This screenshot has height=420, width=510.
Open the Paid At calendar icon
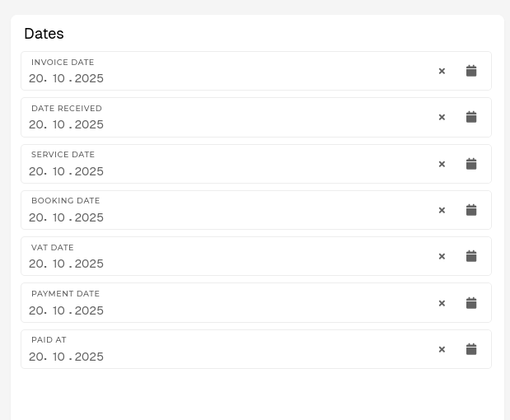pos(471,349)
